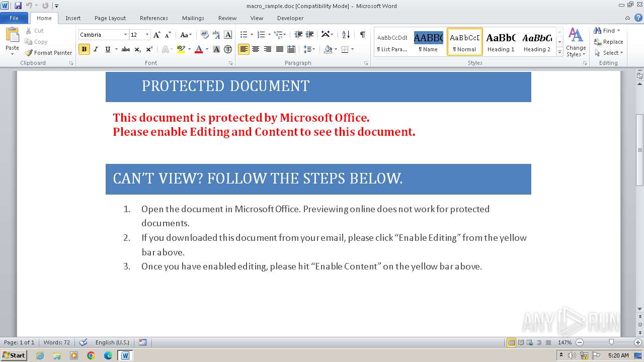Click the Character Border icon

228,35
